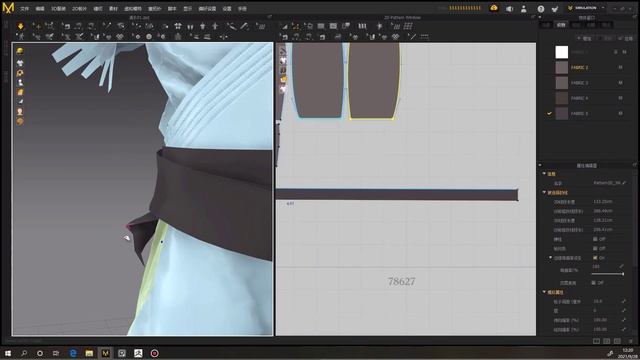Select the diagonal line tool in 2D toolbar
Screen dimensions: 640x360
tap(412, 37)
